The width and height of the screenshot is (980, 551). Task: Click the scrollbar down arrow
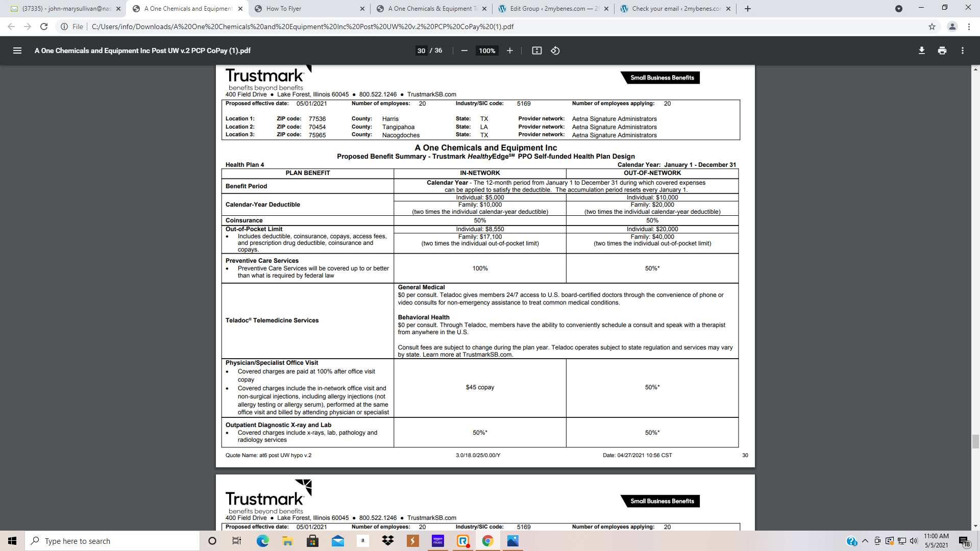tap(975, 526)
